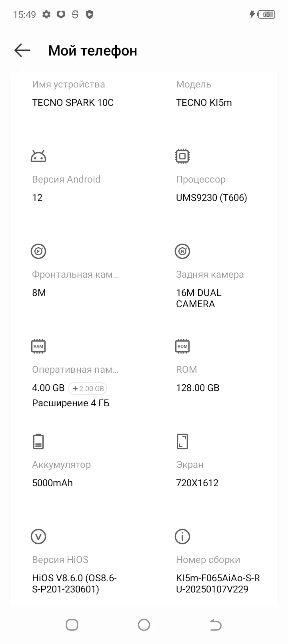Tap the rear camera icon

(182, 251)
